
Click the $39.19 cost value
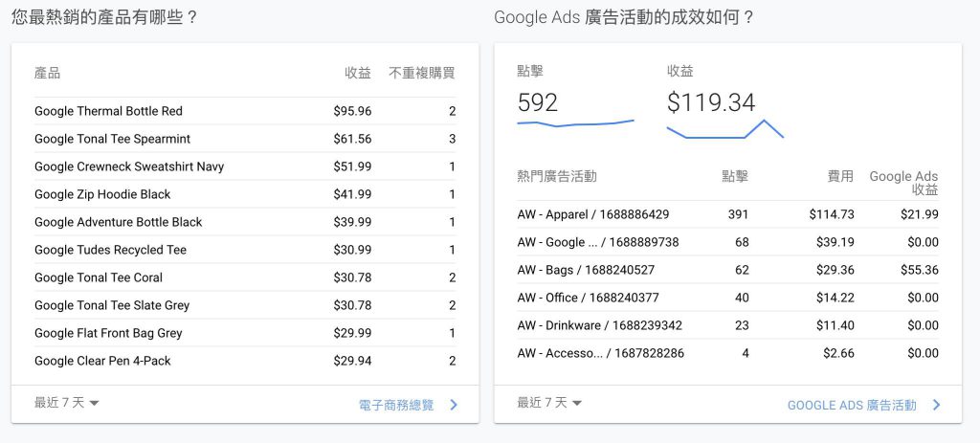835,242
